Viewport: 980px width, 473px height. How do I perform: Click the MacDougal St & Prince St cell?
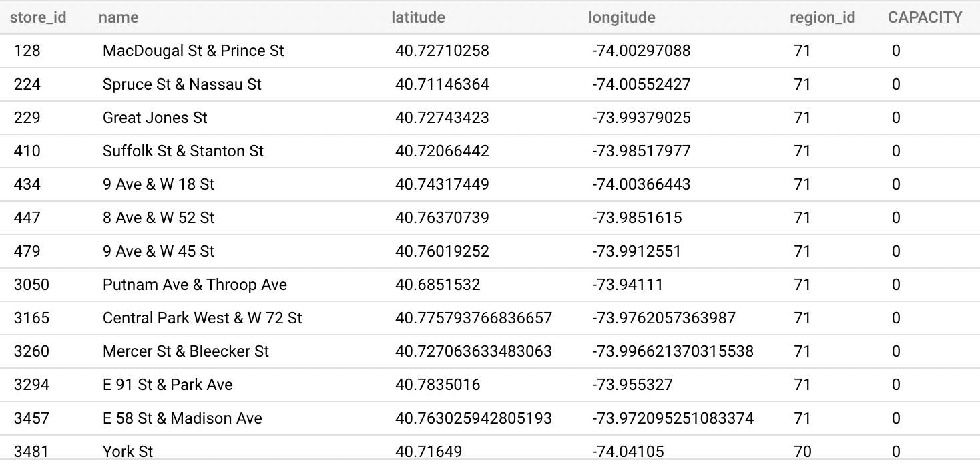pyautogui.click(x=194, y=51)
